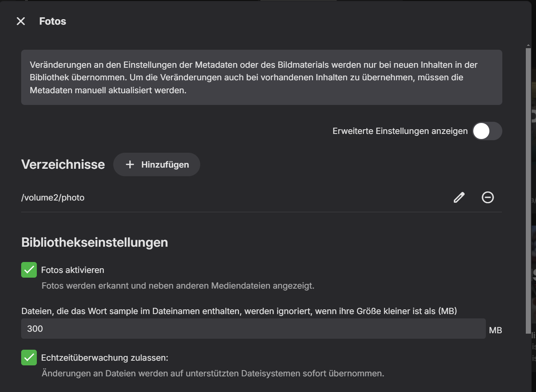Click the plus icon beside Hinzufügen
The image size is (536, 392).
tap(130, 164)
